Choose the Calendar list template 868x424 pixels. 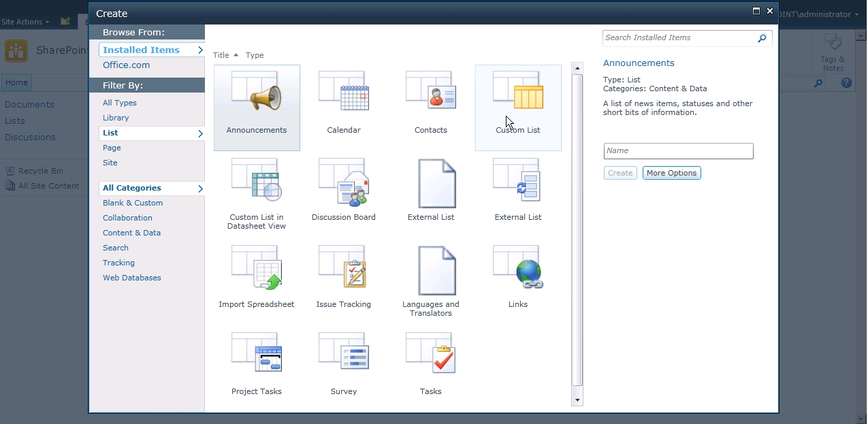coord(344,108)
